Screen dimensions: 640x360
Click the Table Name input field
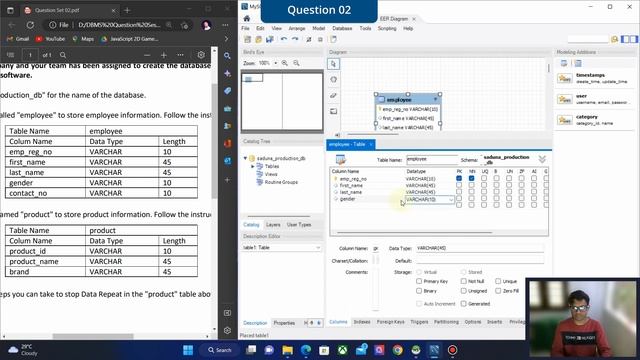point(432,160)
